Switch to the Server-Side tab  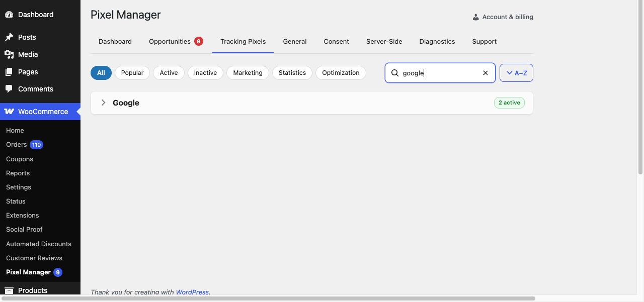tap(384, 42)
